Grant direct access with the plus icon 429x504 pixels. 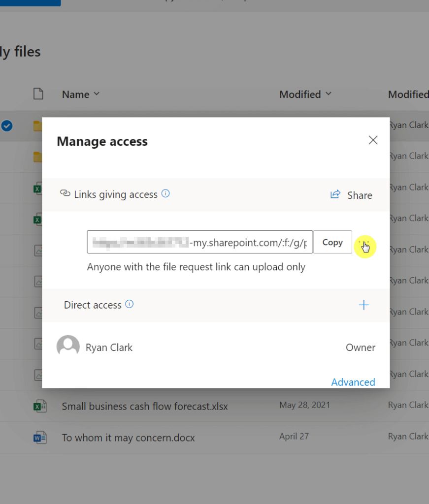[x=363, y=305]
